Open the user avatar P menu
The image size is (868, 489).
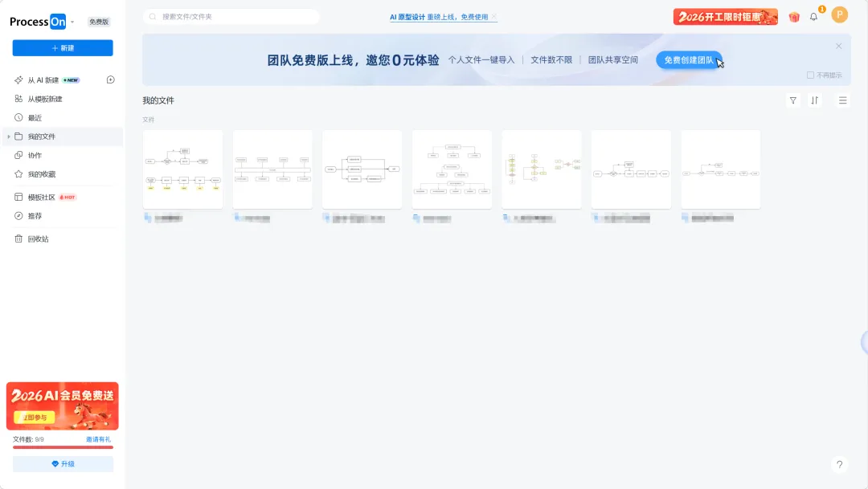pyautogui.click(x=840, y=15)
